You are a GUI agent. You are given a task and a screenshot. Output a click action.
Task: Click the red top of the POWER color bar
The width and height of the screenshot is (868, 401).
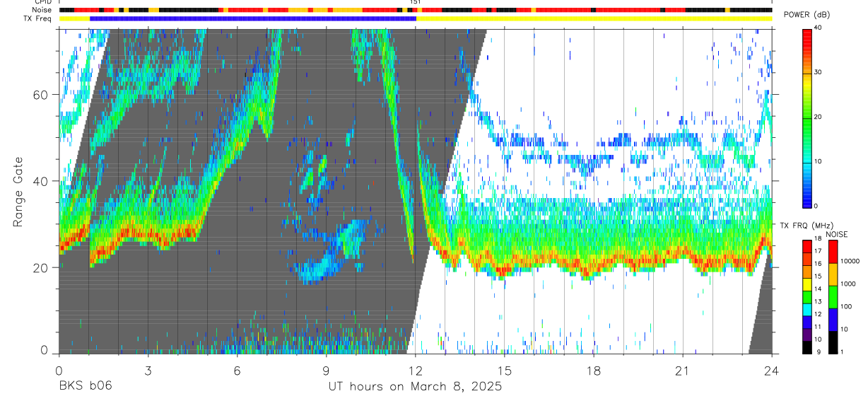[x=807, y=37]
